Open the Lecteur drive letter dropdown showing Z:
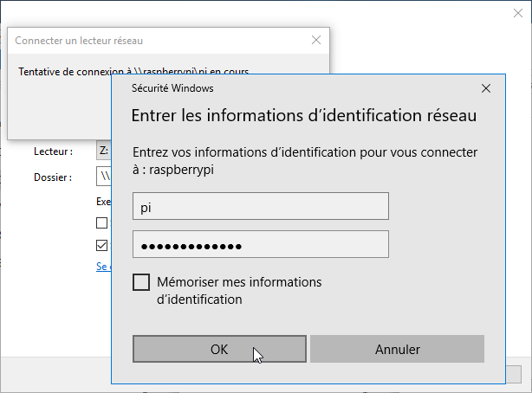This screenshot has height=393, width=532. [x=104, y=151]
